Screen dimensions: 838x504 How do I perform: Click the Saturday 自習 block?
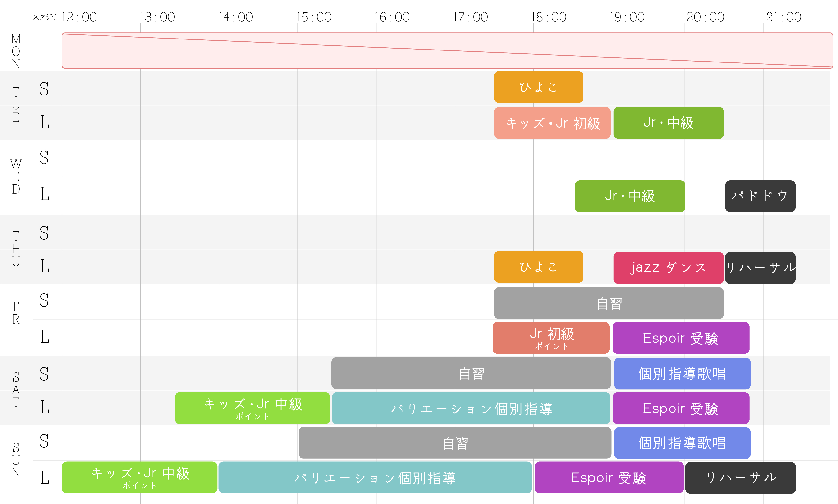(471, 373)
